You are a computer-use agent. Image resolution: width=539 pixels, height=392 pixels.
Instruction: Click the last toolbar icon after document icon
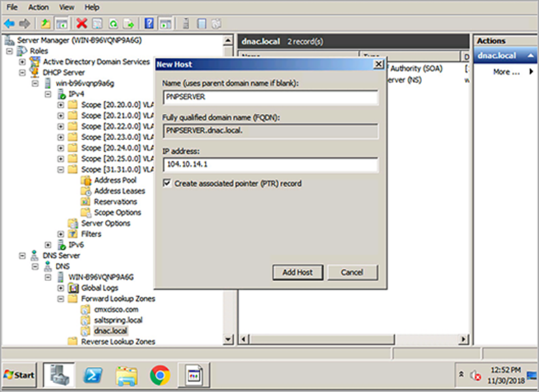click(216, 24)
